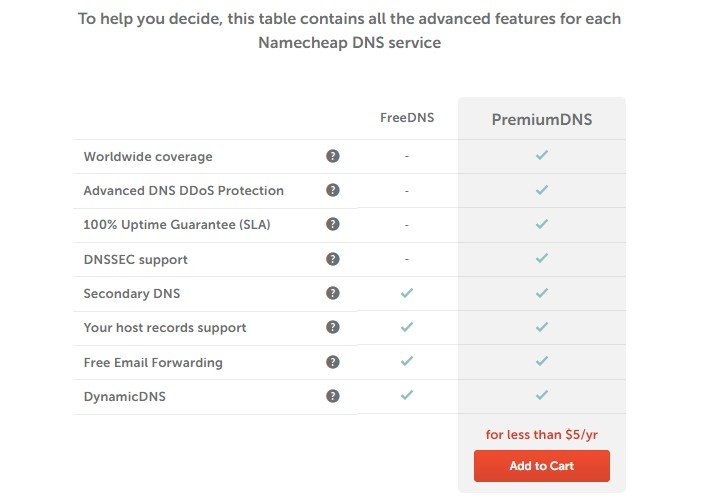
Task: Click PremiumDNS checkmark for Worldwide coverage
Action: [541, 156]
